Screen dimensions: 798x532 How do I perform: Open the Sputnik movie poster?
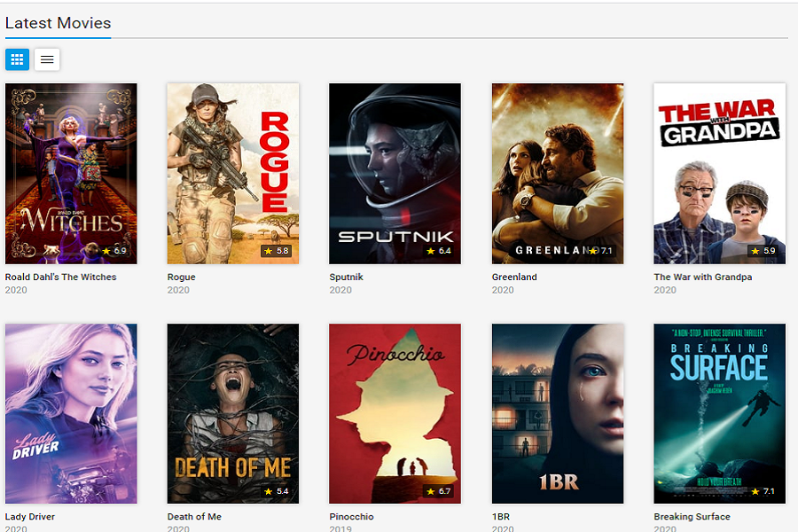(x=395, y=174)
